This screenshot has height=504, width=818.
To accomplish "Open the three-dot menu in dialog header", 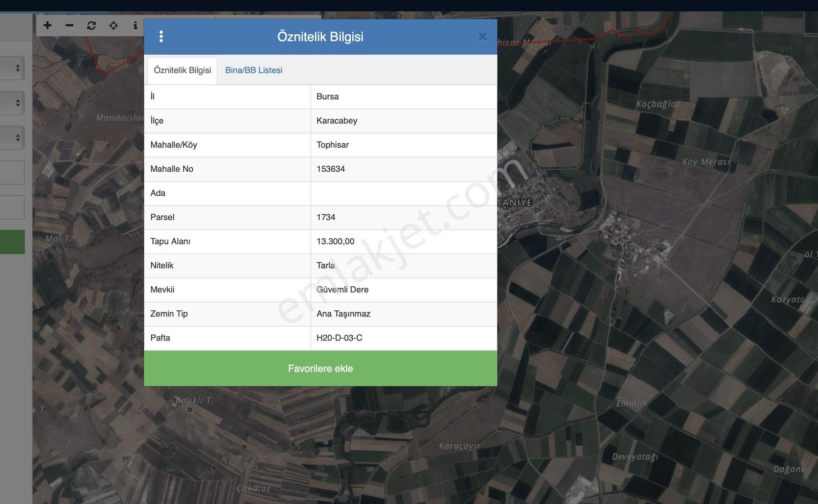I will [161, 36].
